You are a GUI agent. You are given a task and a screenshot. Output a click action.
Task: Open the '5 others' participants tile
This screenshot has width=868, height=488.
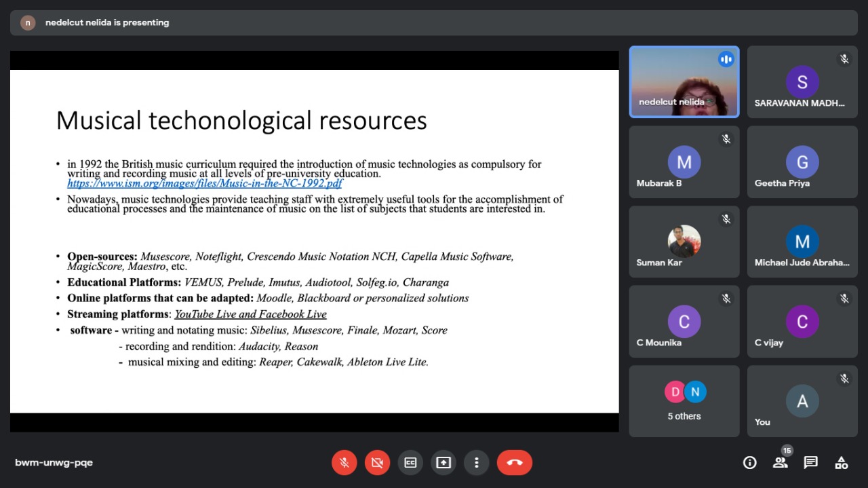(684, 401)
